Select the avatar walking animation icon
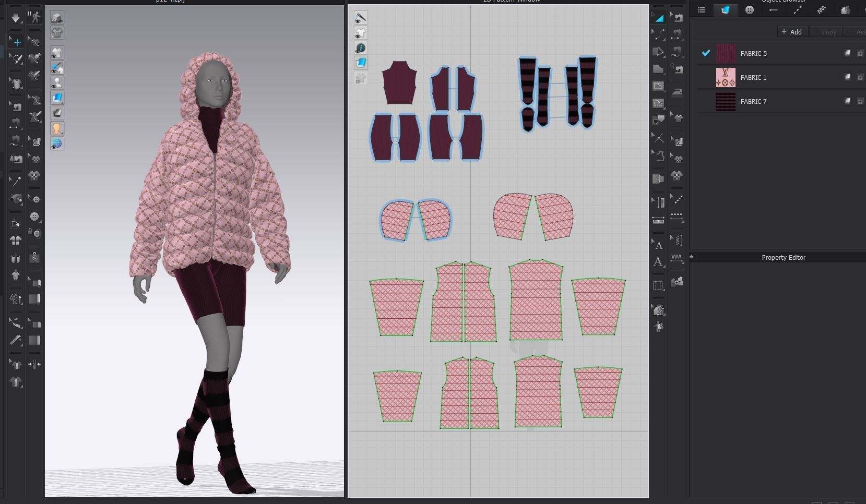866x504 pixels. pos(34,17)
